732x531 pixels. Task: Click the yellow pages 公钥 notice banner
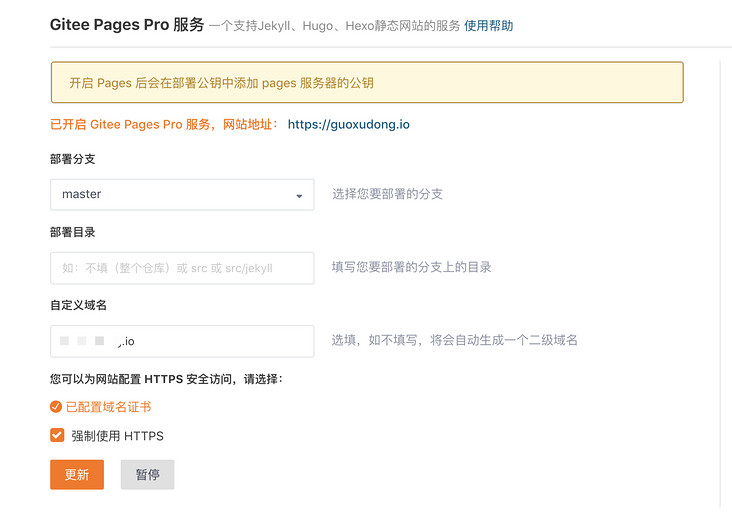[x=367, y=83]
